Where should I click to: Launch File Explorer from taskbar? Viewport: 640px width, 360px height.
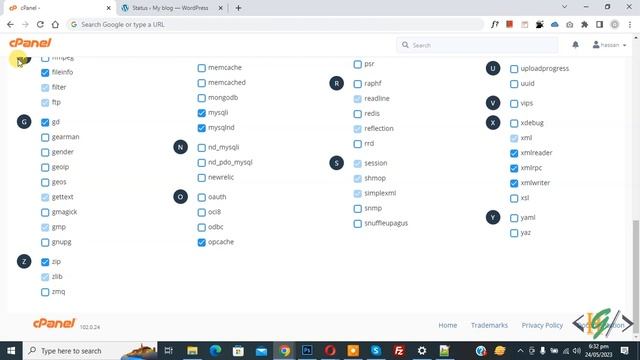tap(192, 351)
